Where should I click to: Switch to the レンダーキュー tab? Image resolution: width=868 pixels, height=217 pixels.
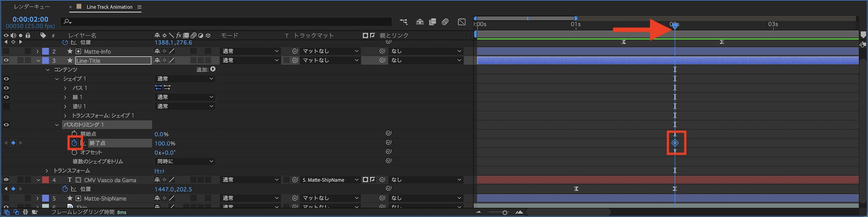tap(32, 7)
